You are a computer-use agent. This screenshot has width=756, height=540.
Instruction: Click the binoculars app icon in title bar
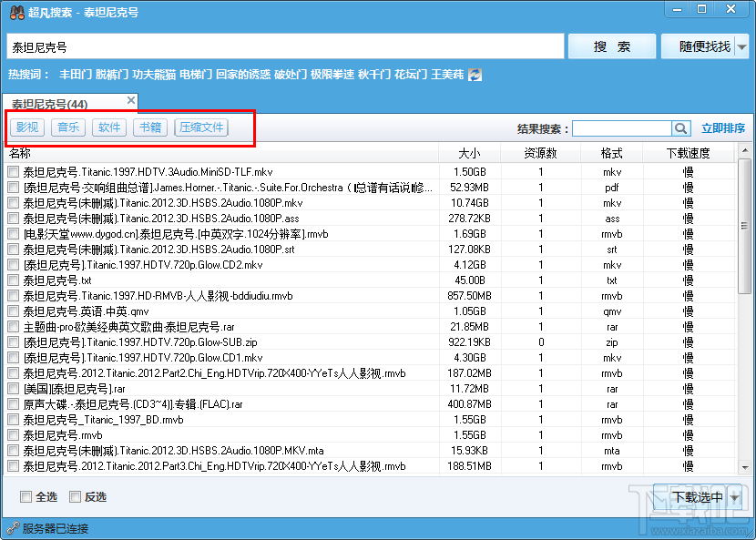click(x=17, y=13)
